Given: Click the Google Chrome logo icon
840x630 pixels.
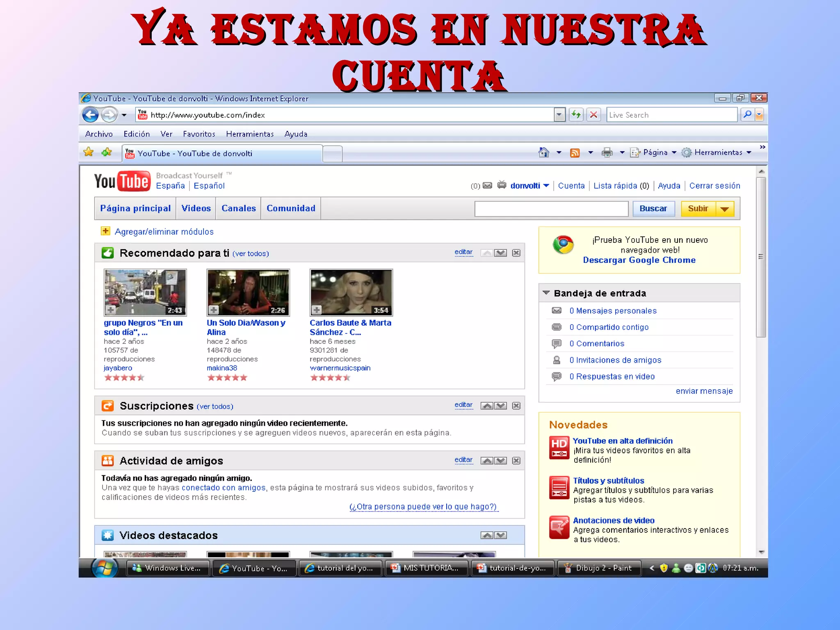Looking at the screenshot, I should coord(563,244).
